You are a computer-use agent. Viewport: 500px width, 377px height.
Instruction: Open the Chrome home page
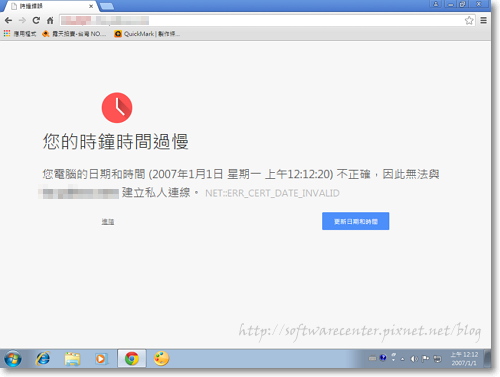click(50, 21)
